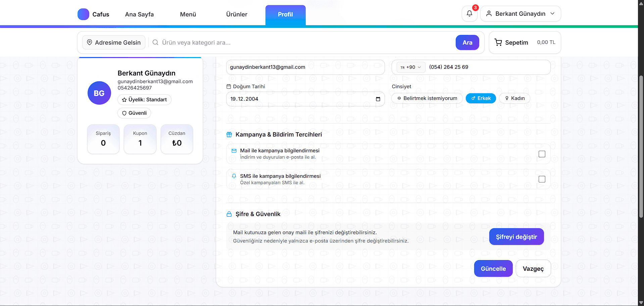Click the Cafus logo icon
The image size is (644, 306).
point(83,14)
